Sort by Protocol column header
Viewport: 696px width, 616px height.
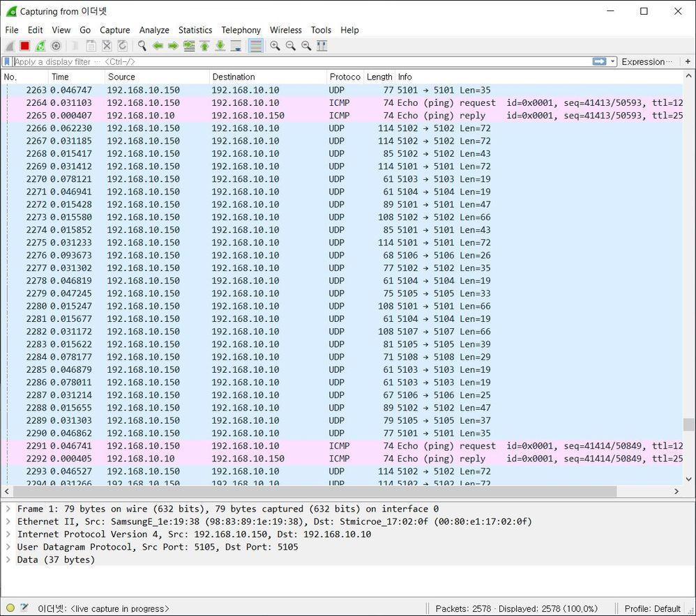point(345,77)
